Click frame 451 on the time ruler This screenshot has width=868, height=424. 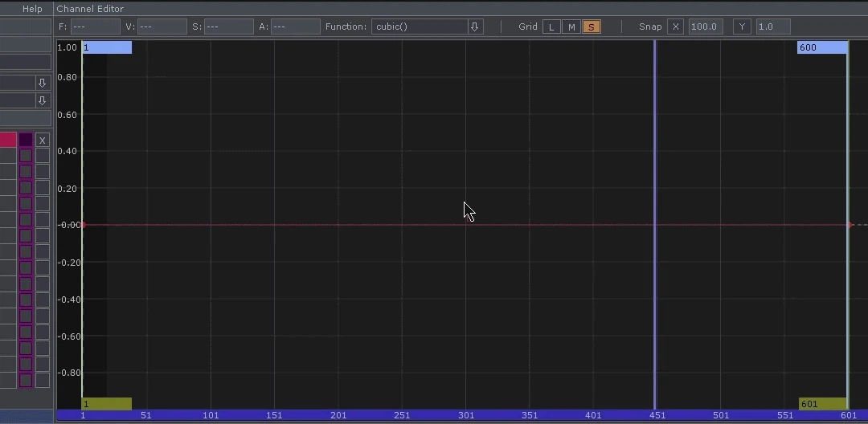point(657,416)
